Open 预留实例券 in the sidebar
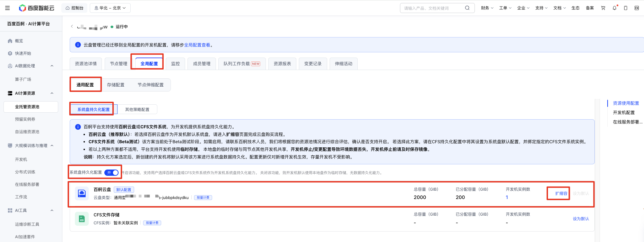Screen dimensions: 644x242 pos(25,119)
